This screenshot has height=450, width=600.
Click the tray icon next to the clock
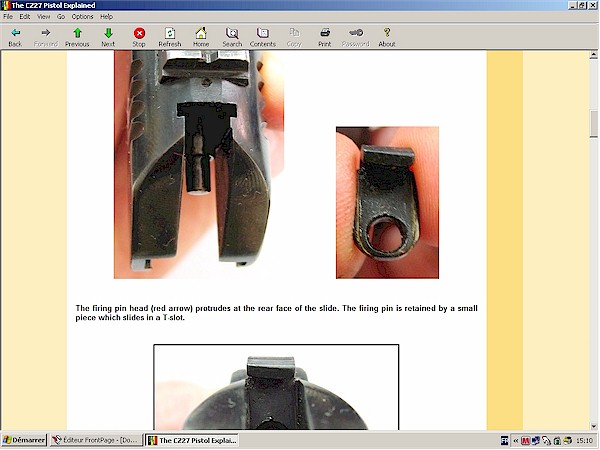[567, 441]
